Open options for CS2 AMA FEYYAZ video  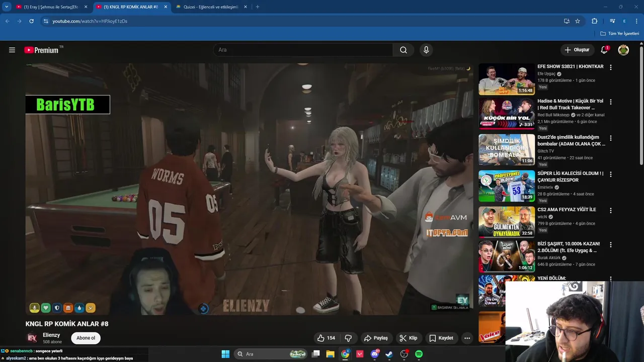[x=611, y=210]
